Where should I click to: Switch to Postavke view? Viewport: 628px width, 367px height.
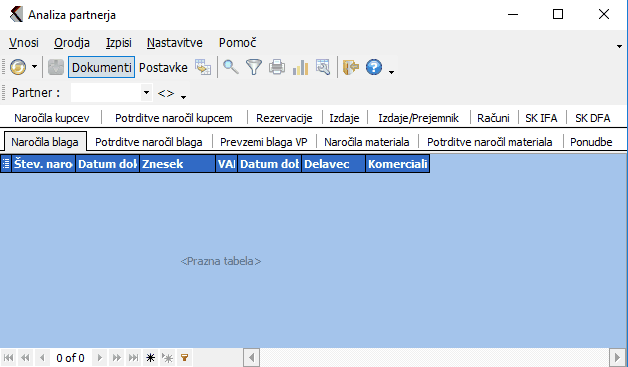click(x=163, y=67)
